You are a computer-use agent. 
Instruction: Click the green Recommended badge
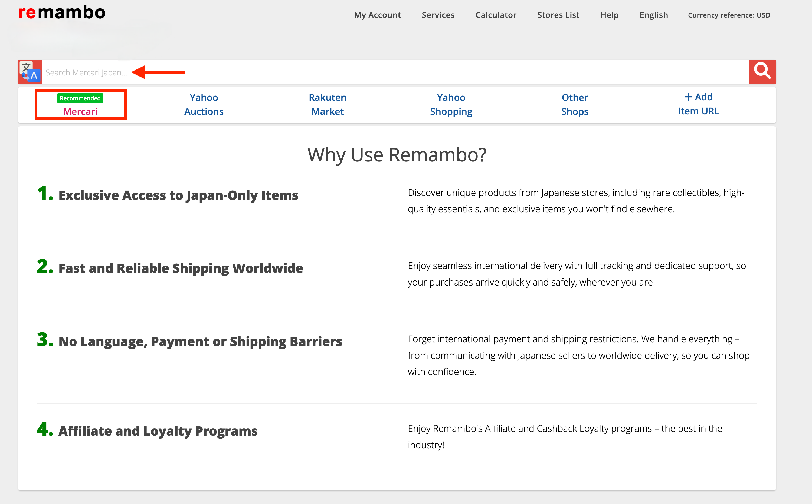(x=80, y=98)
